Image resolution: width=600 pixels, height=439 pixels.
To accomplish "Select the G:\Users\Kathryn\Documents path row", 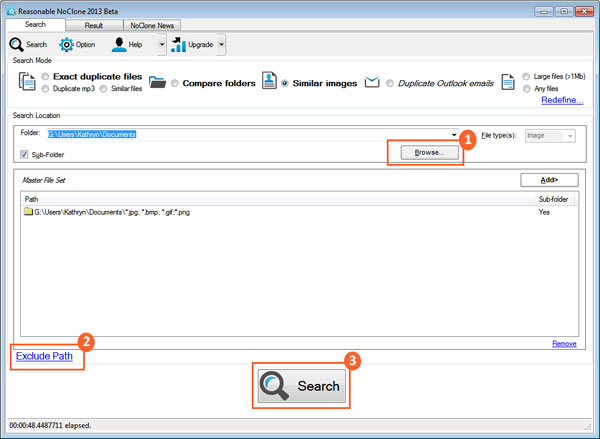I will (x=299, y=212).
